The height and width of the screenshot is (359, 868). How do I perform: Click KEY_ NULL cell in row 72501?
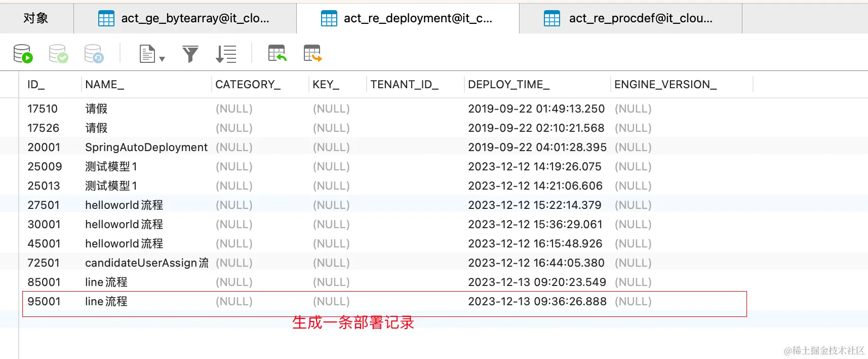tap(331, 263)
